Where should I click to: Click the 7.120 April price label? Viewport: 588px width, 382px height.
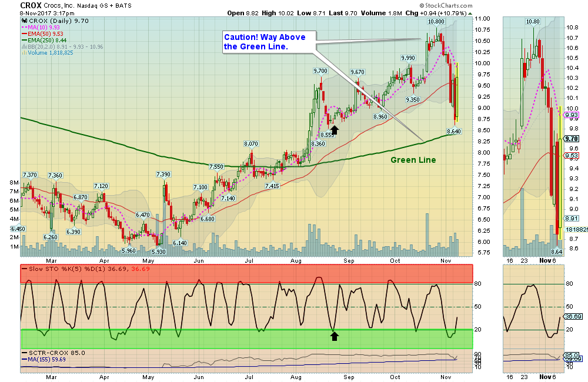point(101,186)
